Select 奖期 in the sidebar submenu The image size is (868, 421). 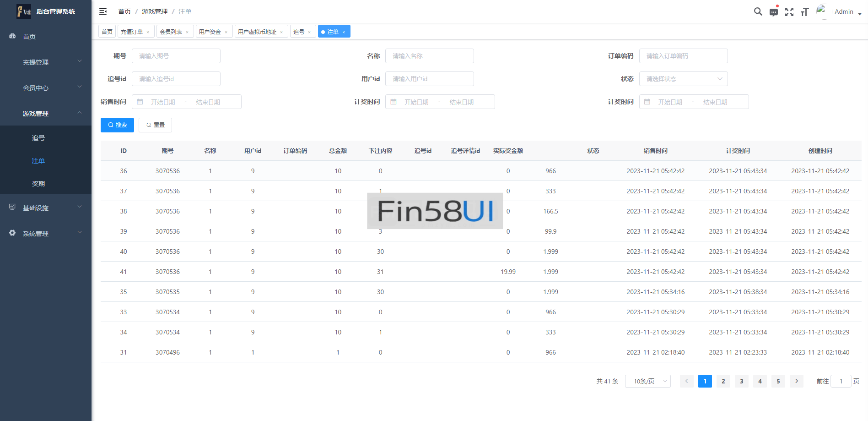coord(38,184)
